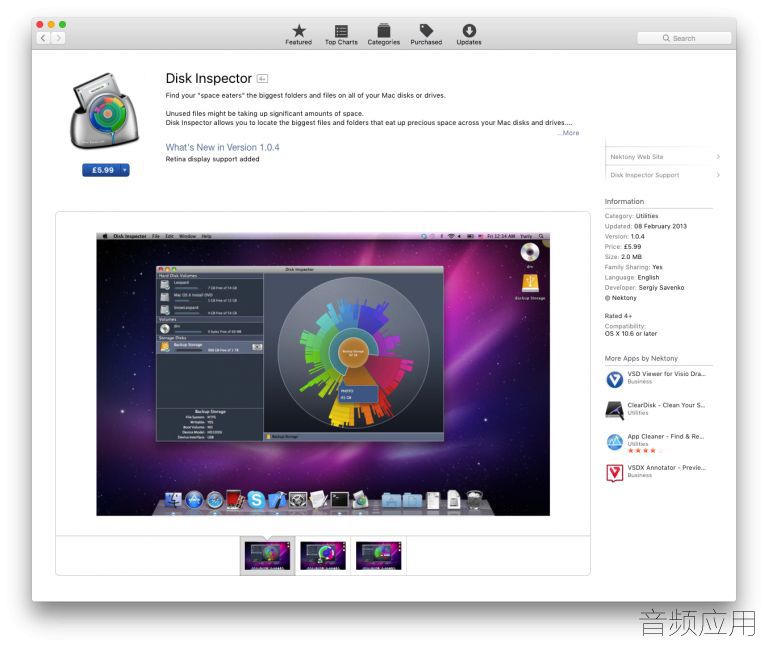Click the Disk Inspector title
The width and height of the screenshot is (768, 647).
[209, 78]
